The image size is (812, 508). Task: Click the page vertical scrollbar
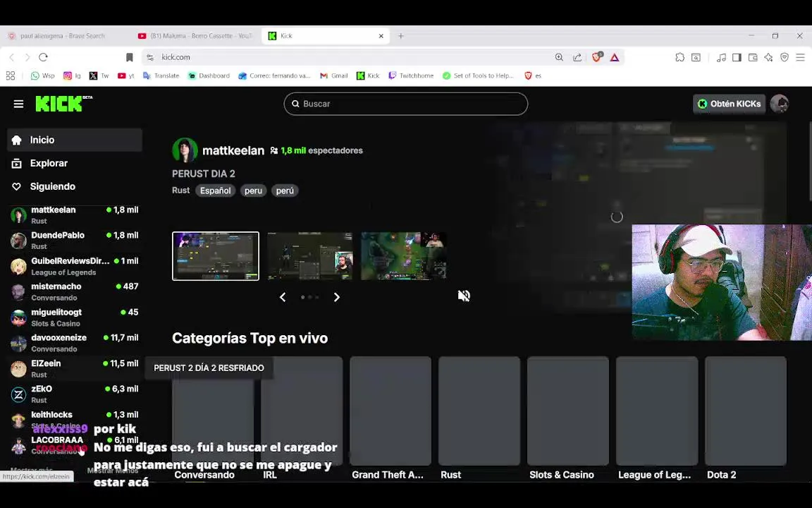(x=809, y=161)
